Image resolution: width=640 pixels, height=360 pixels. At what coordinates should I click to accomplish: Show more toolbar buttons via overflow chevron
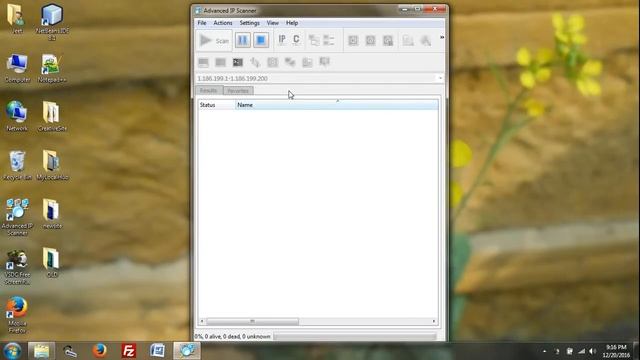pos(442,37)
